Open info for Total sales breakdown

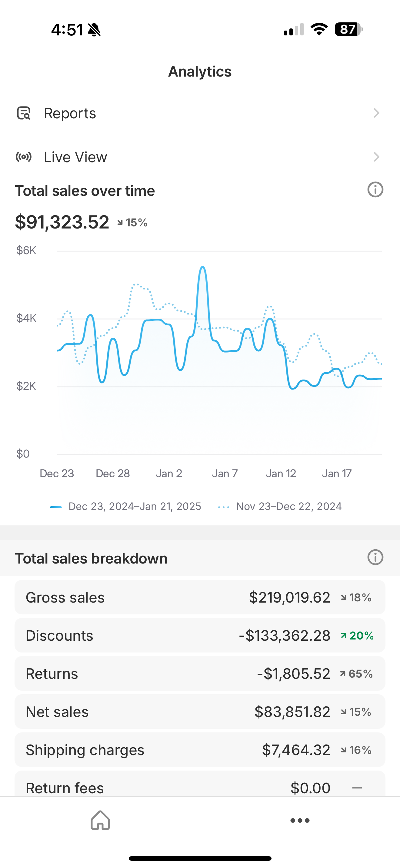tap(375, 557)
